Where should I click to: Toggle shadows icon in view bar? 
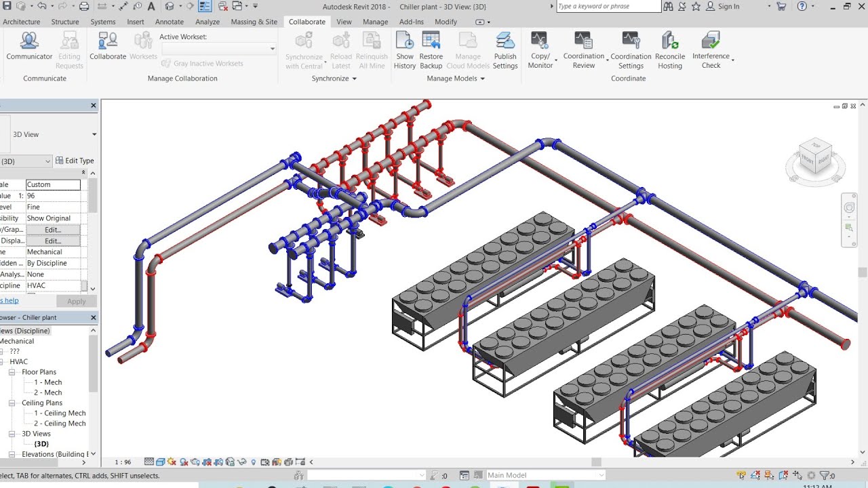[x=184, y=462]
